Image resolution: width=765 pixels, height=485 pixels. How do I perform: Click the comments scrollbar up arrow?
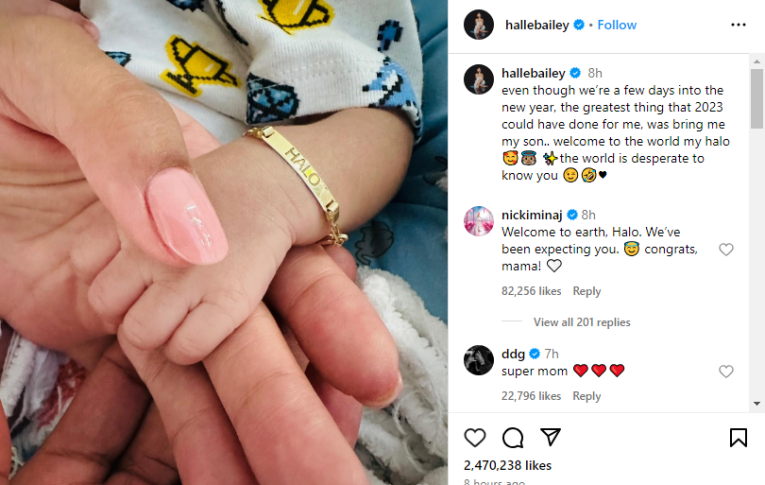757,61
